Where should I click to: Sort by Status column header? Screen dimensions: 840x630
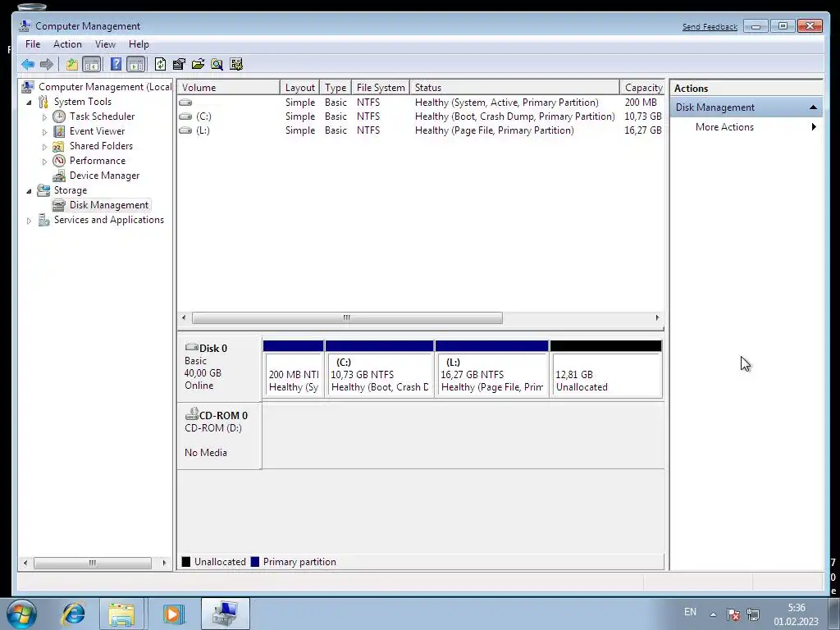coord(514,87)
